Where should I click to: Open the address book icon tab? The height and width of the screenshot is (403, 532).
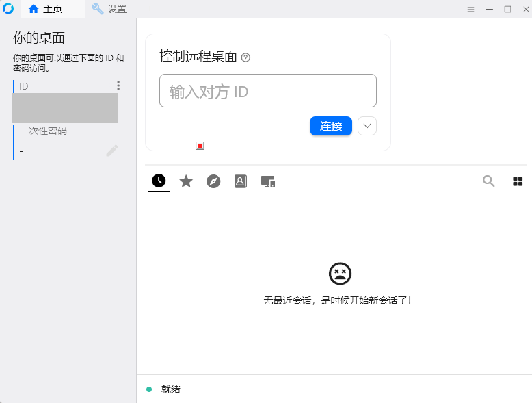click(241, 181)
